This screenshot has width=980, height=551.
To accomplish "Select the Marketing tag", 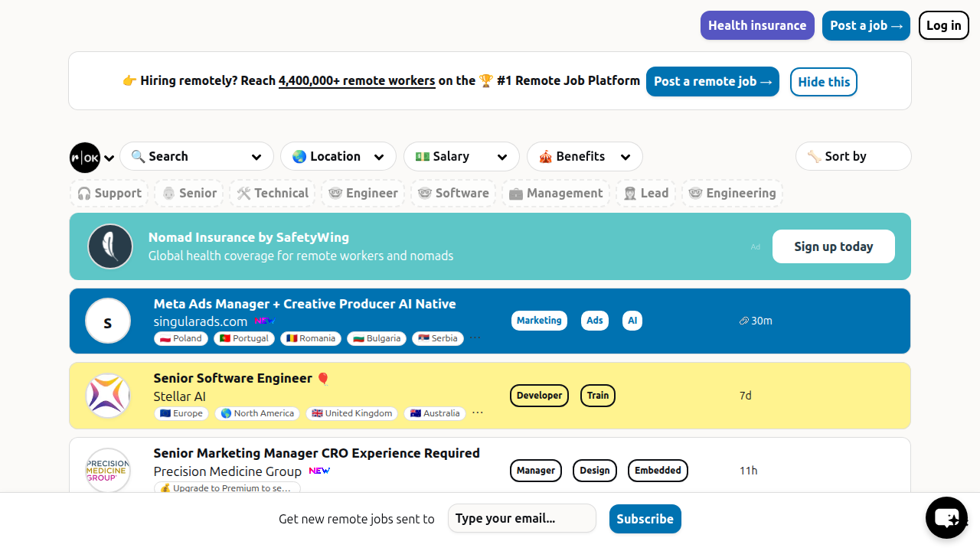I will click(x=539, y=321).
